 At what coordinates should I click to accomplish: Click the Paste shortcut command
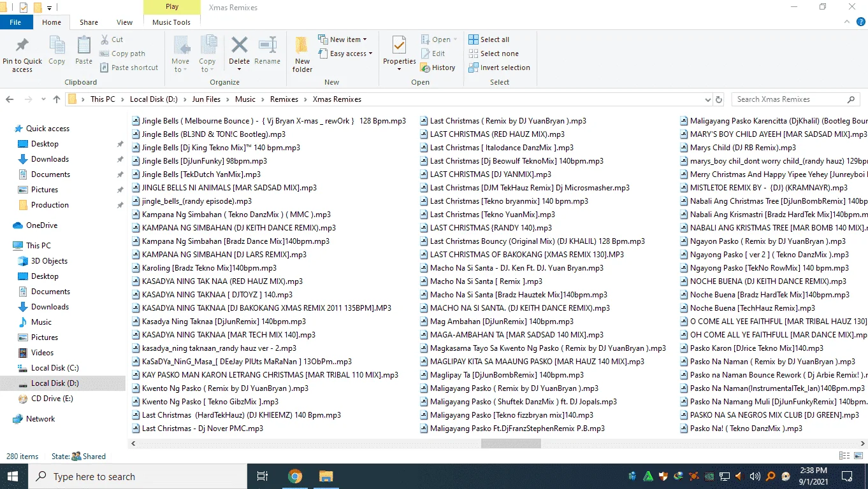coord(129,67)
